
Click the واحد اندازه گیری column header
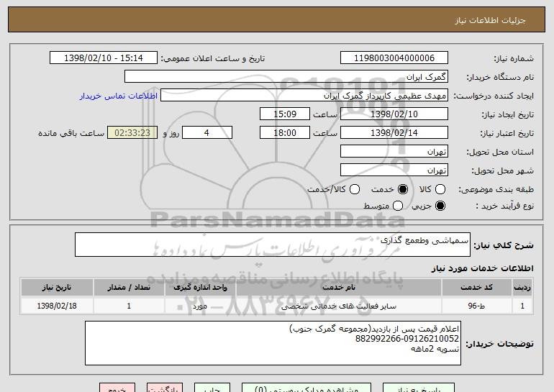coord(200,288)
